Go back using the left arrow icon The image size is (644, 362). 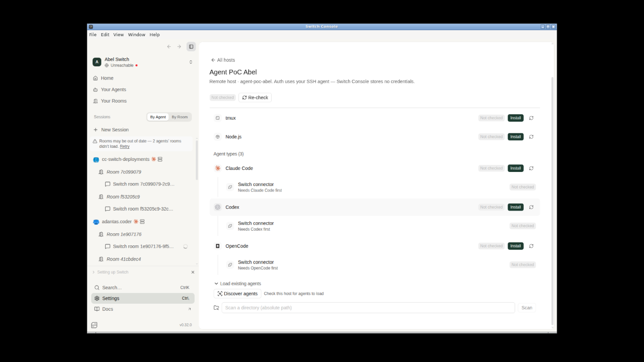click(x=169, y=47)
